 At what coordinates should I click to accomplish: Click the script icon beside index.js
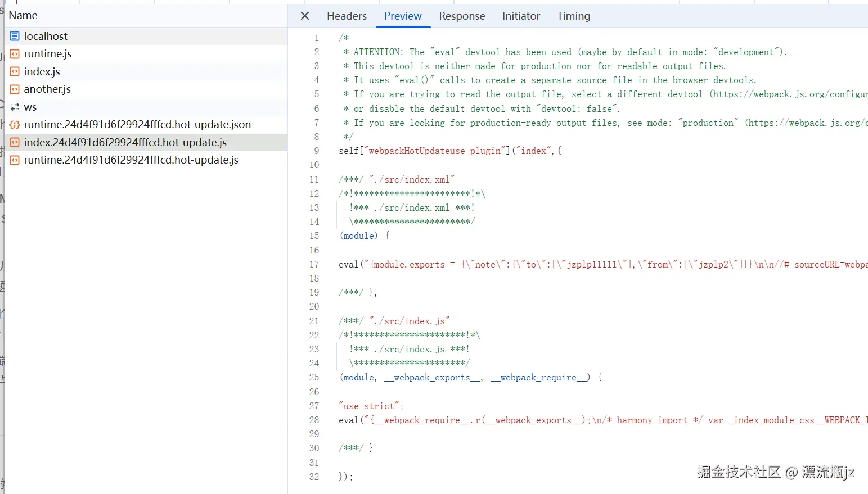coord(15,71)
